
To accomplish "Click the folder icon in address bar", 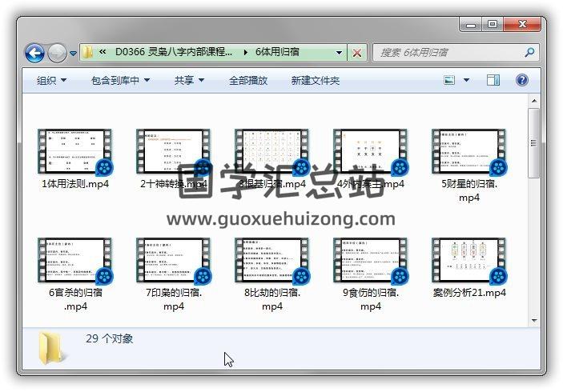I will tap(86, 52).
